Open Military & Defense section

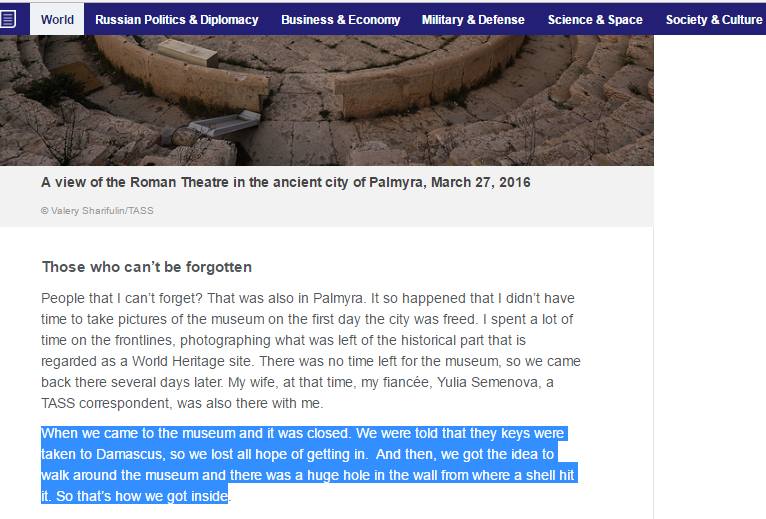(473, 20)
